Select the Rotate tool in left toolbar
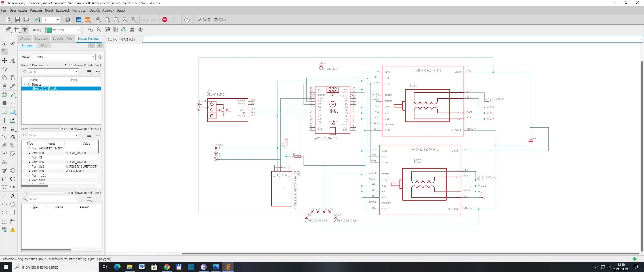This screenshot has height=272, width=644. 5,69
